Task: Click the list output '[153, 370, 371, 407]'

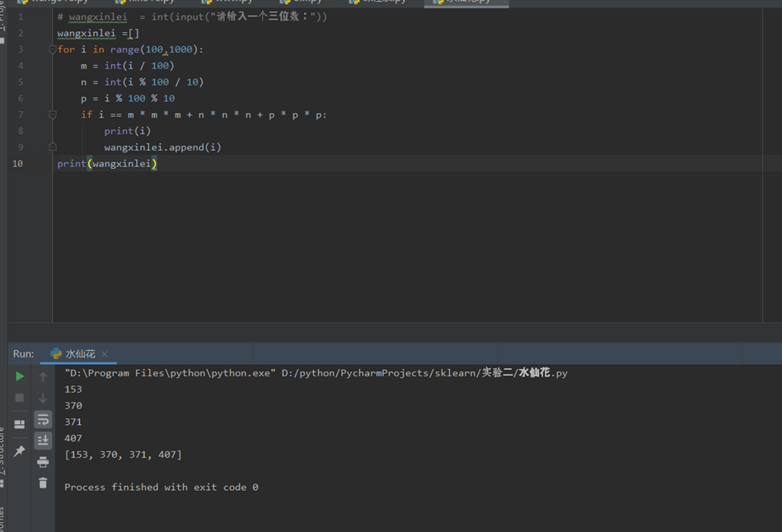Action: click(x=123, y=455)
